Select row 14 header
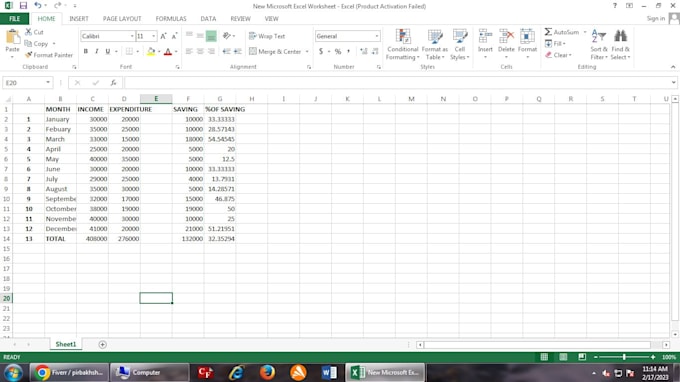 click(x=6, y=238)
